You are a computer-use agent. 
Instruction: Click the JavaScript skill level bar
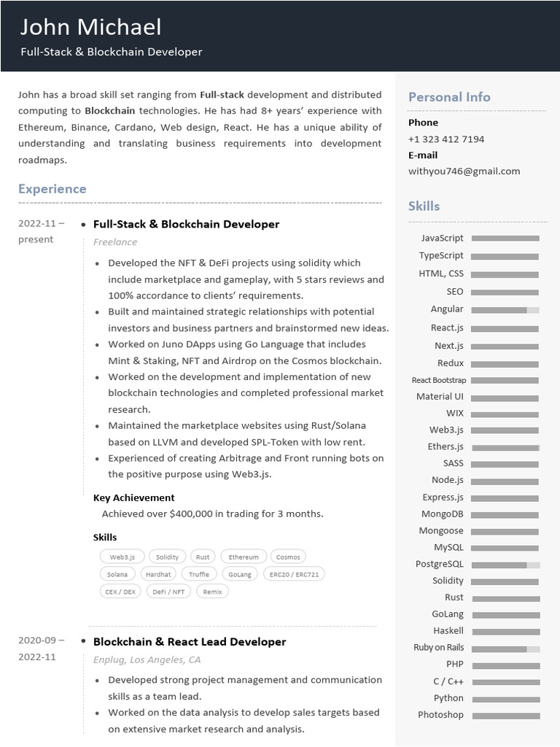coord(505,239)
